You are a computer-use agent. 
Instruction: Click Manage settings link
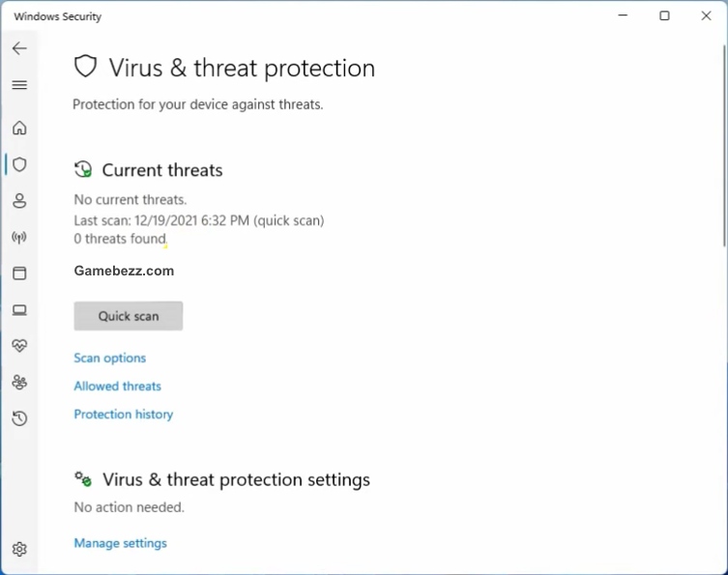[120, 543]
